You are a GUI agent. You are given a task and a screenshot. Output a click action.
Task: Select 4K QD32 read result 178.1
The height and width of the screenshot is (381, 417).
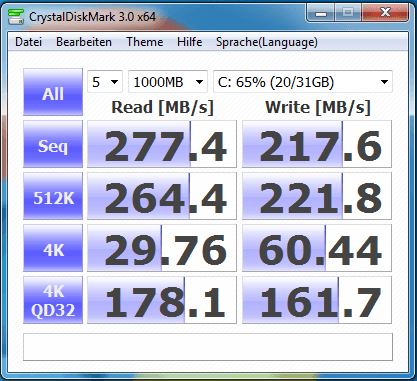pyautogui.click(x=162, y=300)
